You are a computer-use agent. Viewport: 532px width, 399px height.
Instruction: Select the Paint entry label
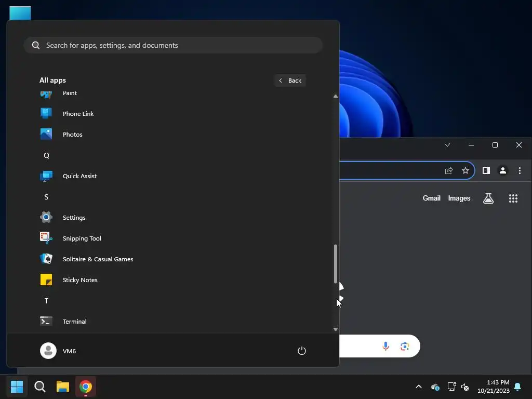tap(70, 93)
